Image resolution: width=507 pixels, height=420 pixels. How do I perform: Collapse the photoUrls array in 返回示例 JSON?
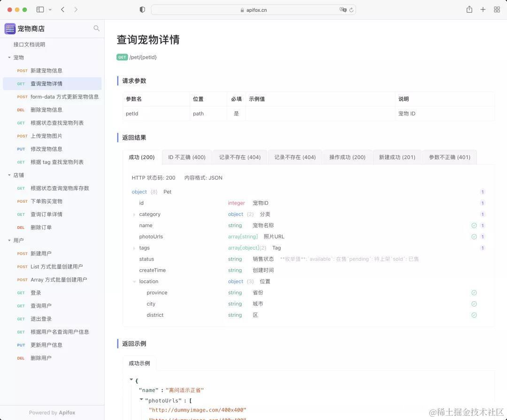141,400
